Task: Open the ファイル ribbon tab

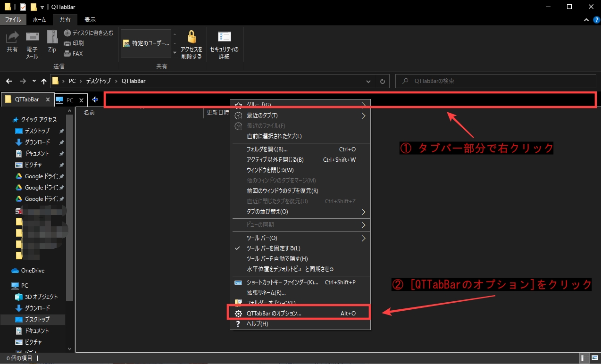Action: click(x=13, y=20)
